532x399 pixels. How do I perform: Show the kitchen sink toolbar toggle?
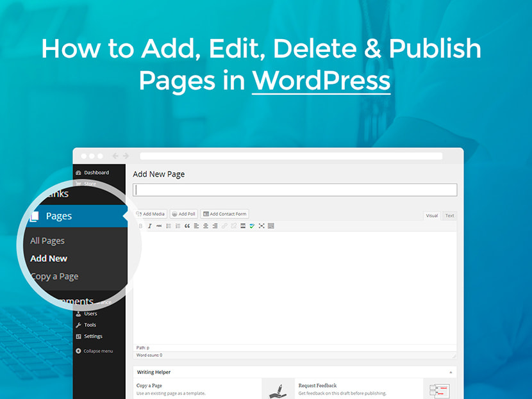coord(270,226)
